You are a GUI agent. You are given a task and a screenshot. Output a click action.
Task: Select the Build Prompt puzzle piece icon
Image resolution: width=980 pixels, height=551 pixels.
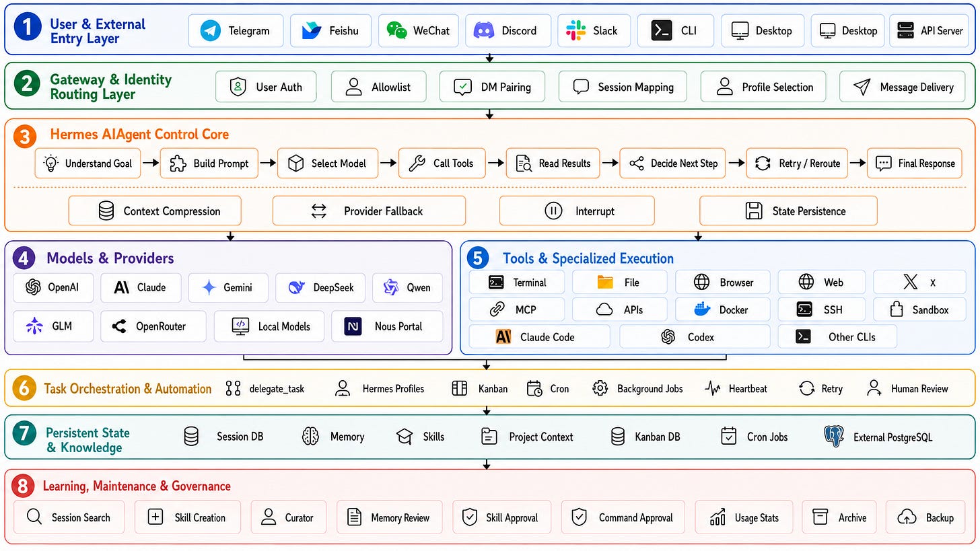coord(178,163)
